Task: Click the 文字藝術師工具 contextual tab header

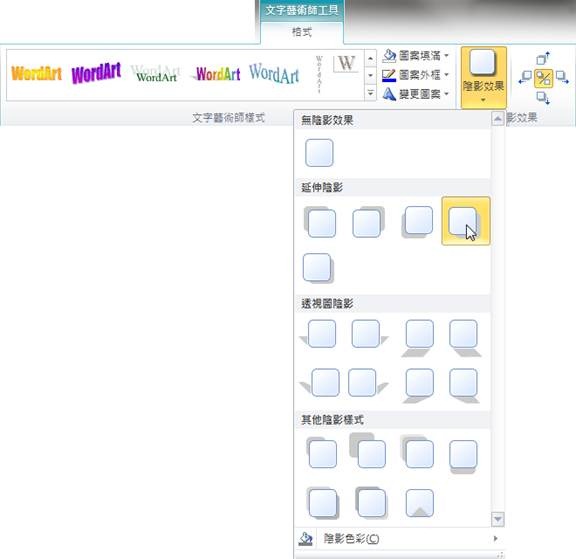Action: [x=302, y=10]
